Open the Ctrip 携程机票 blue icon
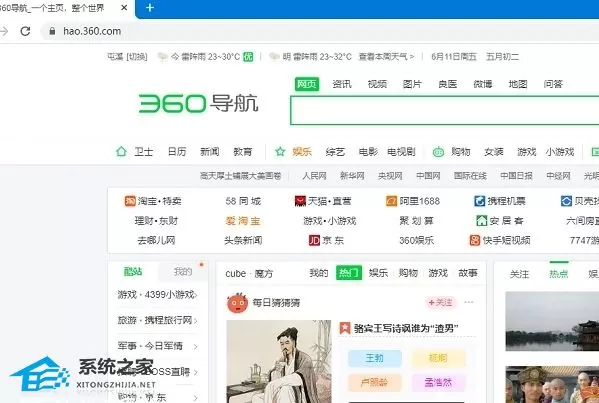 pyautogui.click(x=479, y=201)
